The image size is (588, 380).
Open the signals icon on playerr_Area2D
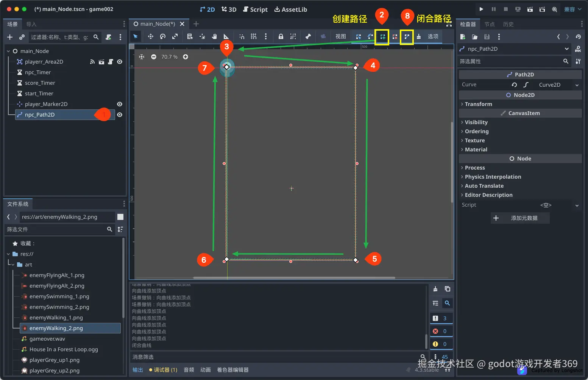coord(92,62)
